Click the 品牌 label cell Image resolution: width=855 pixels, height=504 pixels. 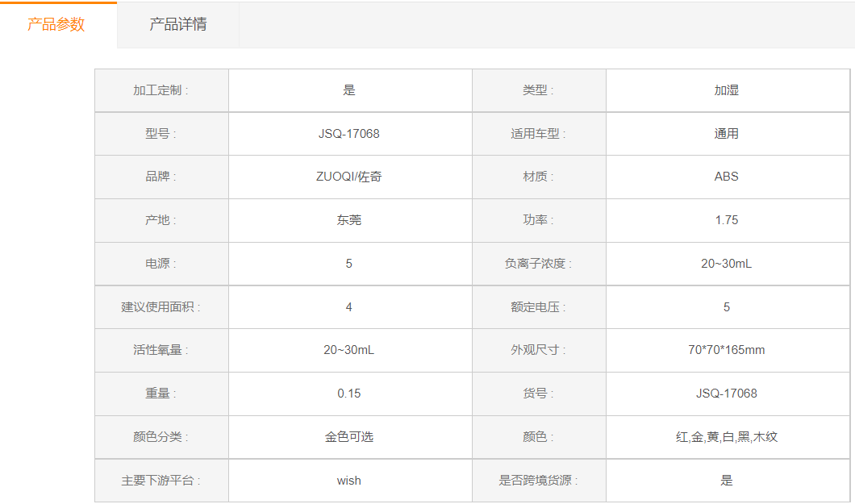coord(161,177)
